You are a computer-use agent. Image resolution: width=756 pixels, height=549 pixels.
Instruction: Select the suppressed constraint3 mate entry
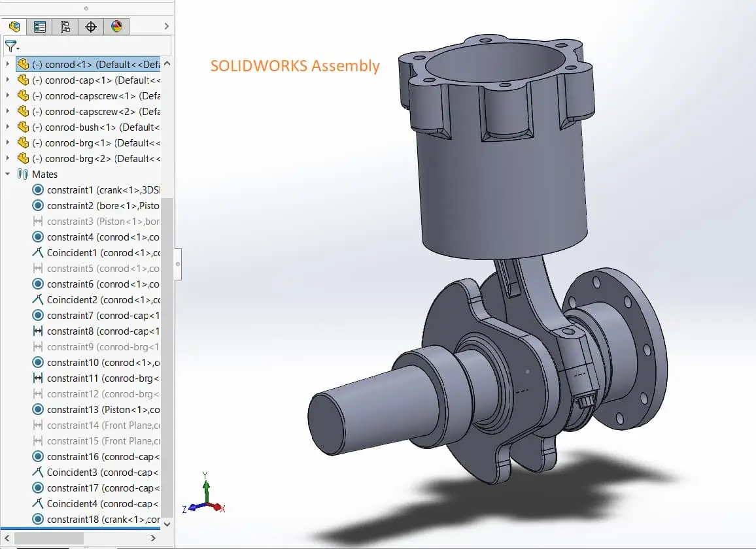point(92,221)
